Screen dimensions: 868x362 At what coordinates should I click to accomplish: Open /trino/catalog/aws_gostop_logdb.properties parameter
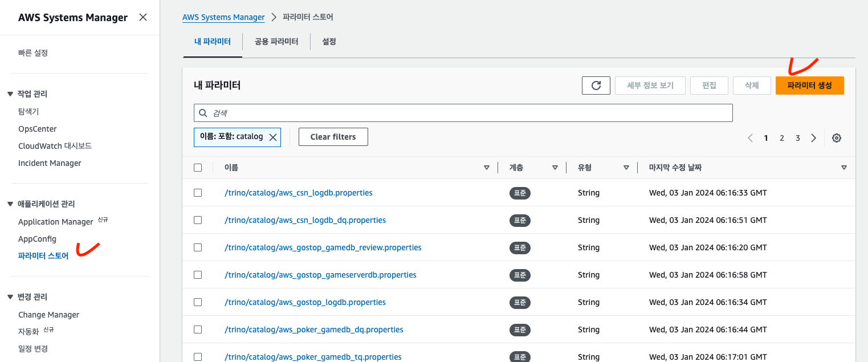coord(305,302)
